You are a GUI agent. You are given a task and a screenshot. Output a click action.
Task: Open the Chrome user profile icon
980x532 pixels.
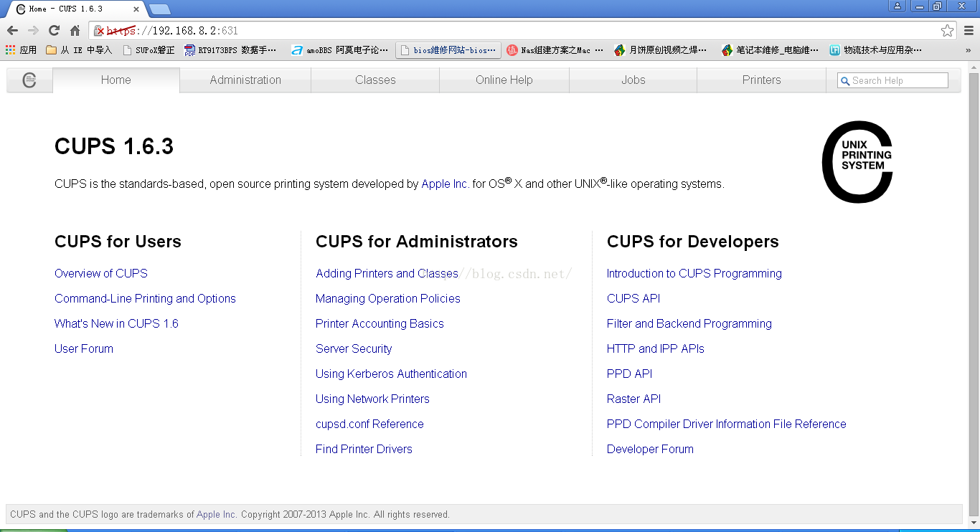pos(897,6)
